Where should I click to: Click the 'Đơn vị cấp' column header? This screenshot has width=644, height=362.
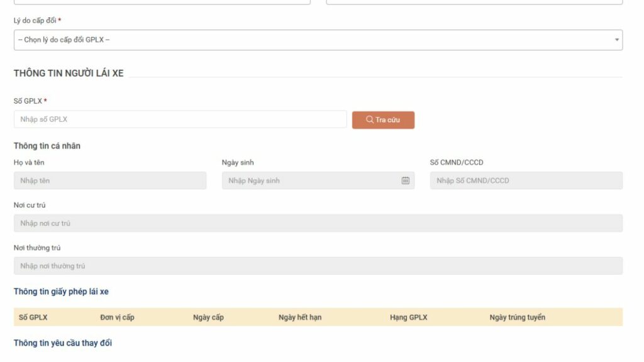coord(117,317)
